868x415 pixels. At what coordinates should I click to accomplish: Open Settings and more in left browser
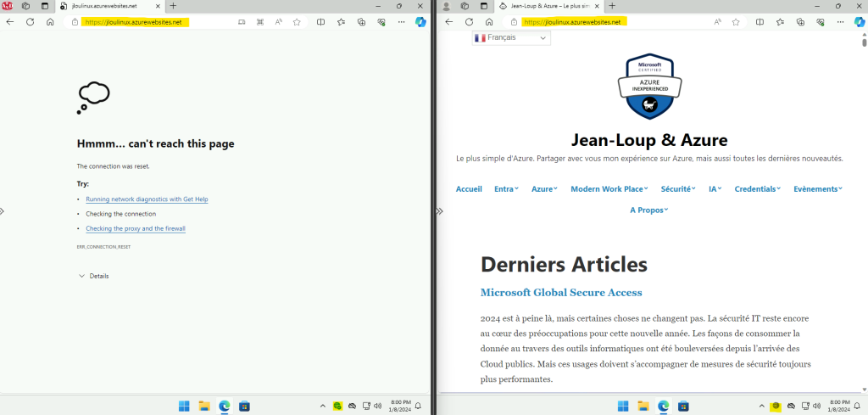pos(401,22)
